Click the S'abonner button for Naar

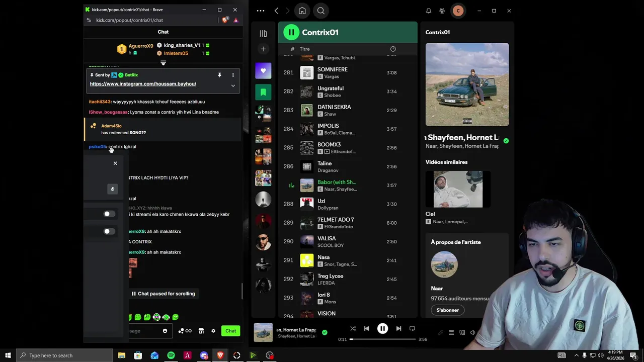click(447, 310)
